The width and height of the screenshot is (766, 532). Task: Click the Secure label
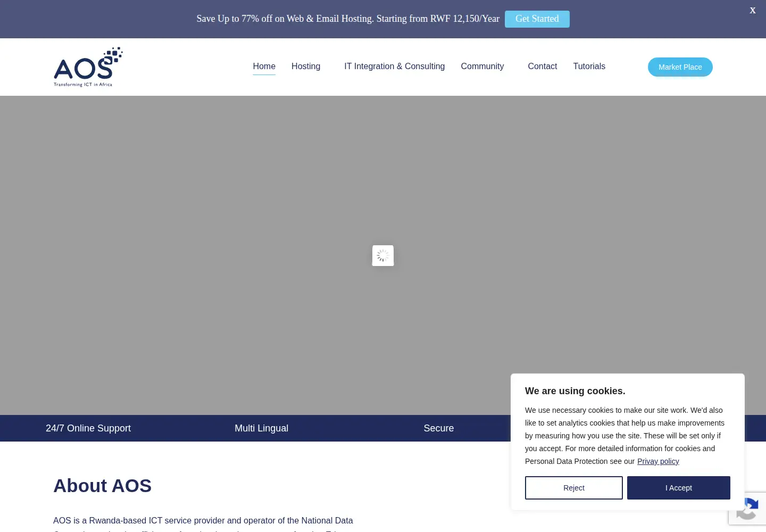[438, 428]
